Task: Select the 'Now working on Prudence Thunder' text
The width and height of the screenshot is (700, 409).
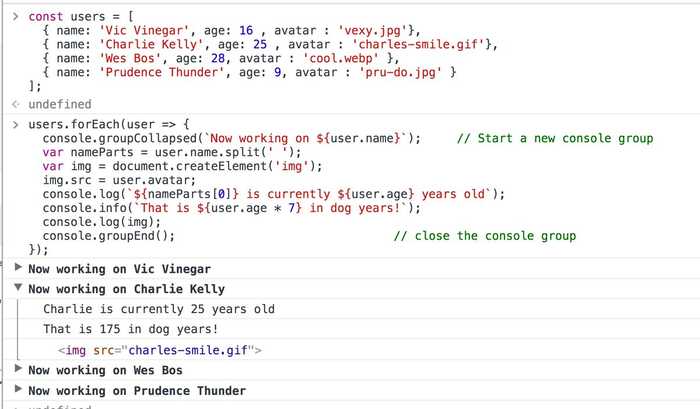Action: [x=138, y=391]
